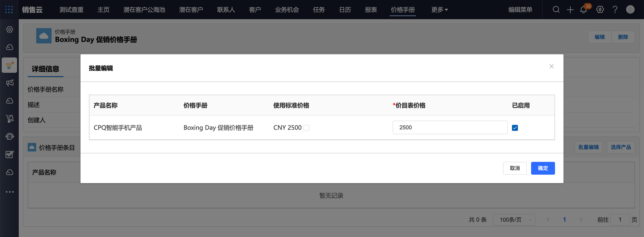Viewport: 644px width, 237px height.
Task: Click the search magnifier icon
Action: pos(556,10)
